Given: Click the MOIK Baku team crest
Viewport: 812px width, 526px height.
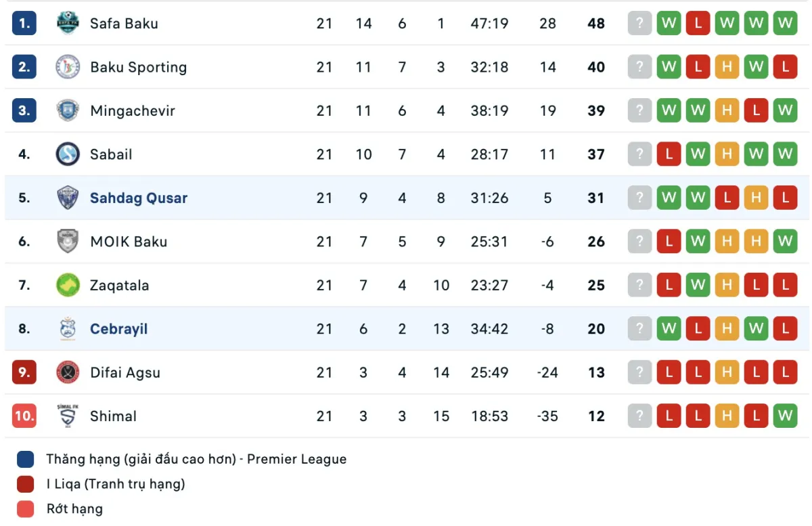Looking at the screenshot, I should pos(68,242).
